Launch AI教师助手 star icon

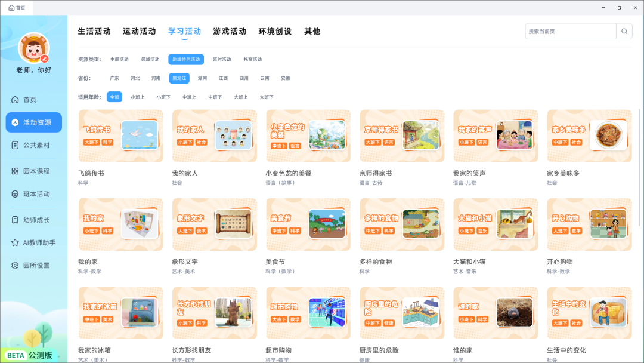tap(16, 242)
